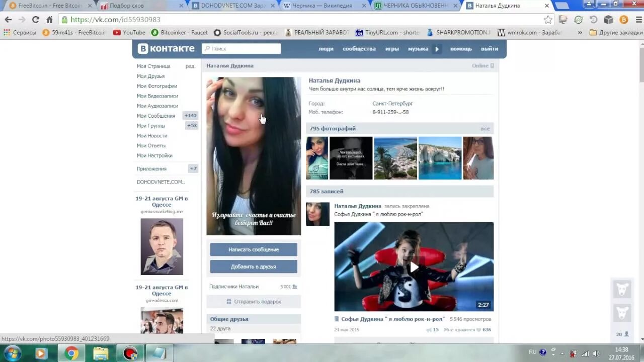The width and height of the screenshot is (644, 362).
Task: Click the RU language indicator
Action: coord(532,352)
